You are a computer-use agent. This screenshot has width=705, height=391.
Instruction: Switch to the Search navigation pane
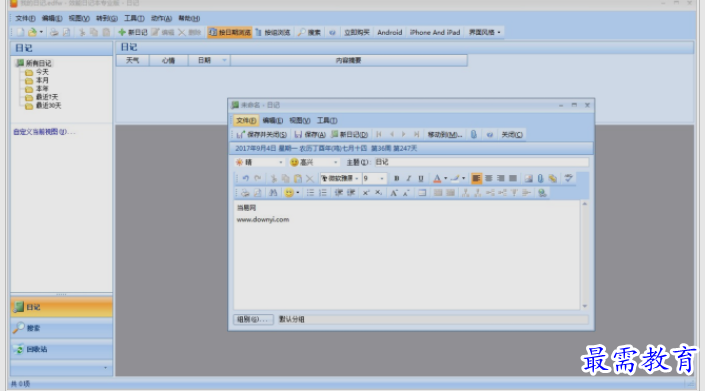pyautogui.click(x=61, y=329)
